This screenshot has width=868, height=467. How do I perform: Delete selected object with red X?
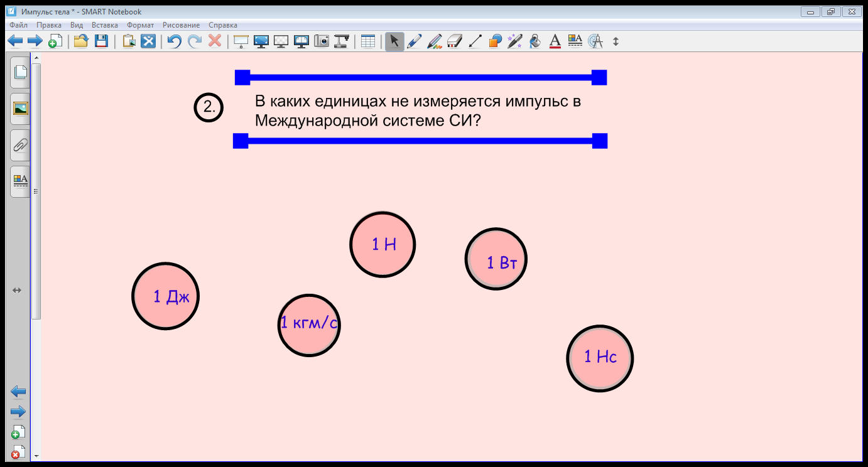pyautogui.click(x=215, y=41)
